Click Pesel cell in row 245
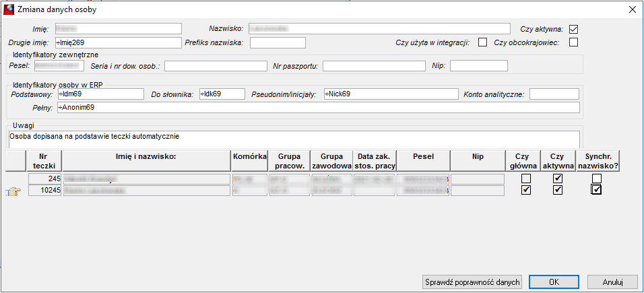This screenshot has height=293, width=644. click(424, 178)
